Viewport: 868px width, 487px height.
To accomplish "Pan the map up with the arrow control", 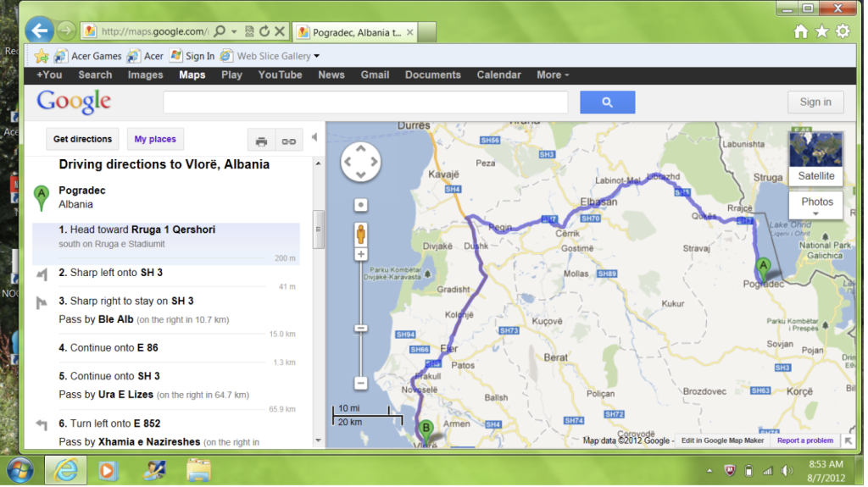I will (x=361, y=148).
